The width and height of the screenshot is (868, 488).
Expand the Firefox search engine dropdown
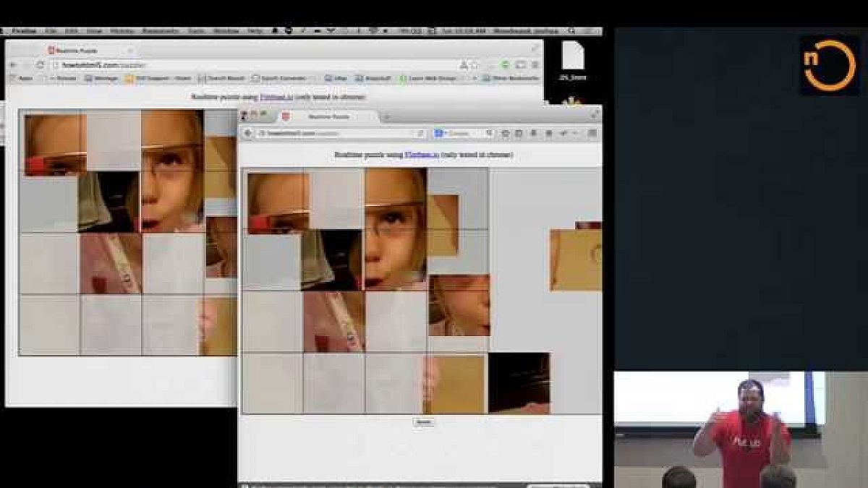click(441, 134)
